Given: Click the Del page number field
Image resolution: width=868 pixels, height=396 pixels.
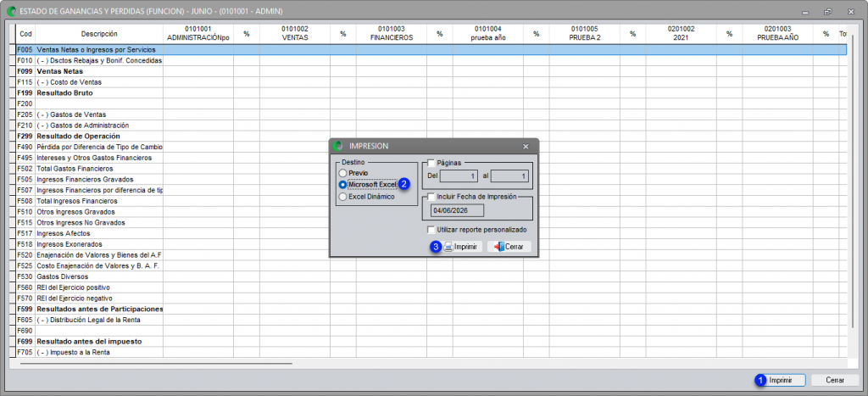Looking at the screenshot, I should point(459,176).
